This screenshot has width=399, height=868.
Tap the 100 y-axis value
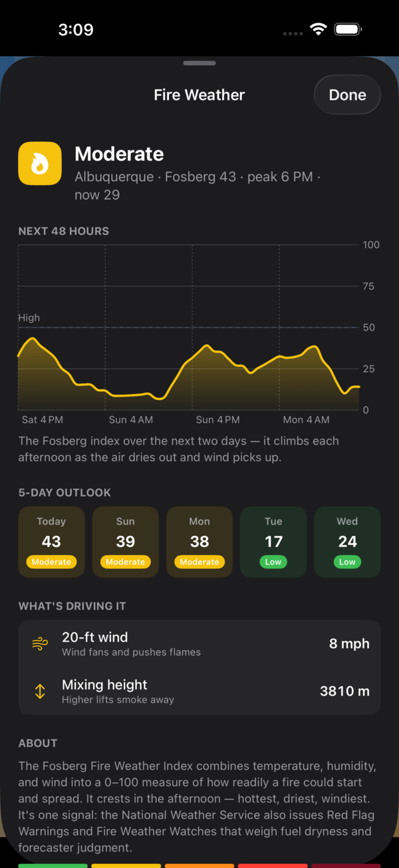[371, 245]
